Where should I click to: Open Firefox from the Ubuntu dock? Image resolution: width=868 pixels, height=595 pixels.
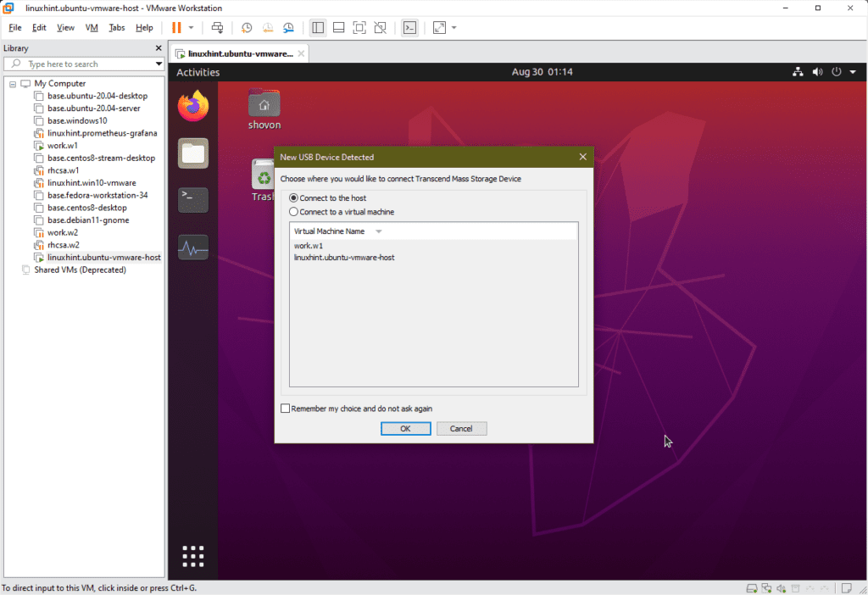click(x=192, y=105)
